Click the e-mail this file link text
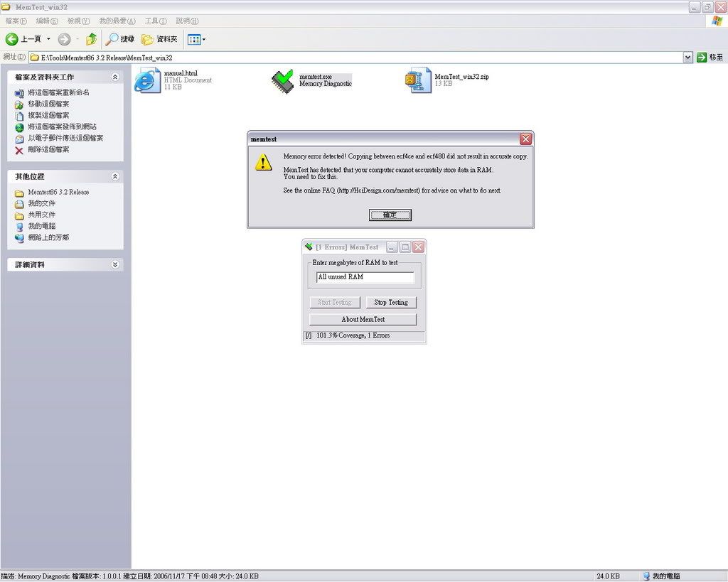728x582 pixels. click(65, 138)
